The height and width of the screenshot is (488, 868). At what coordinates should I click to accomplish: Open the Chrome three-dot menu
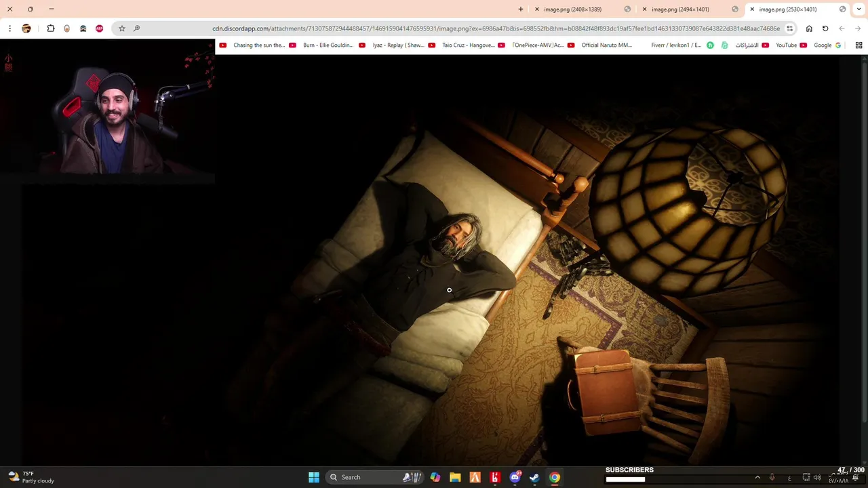tap(9, 28)
